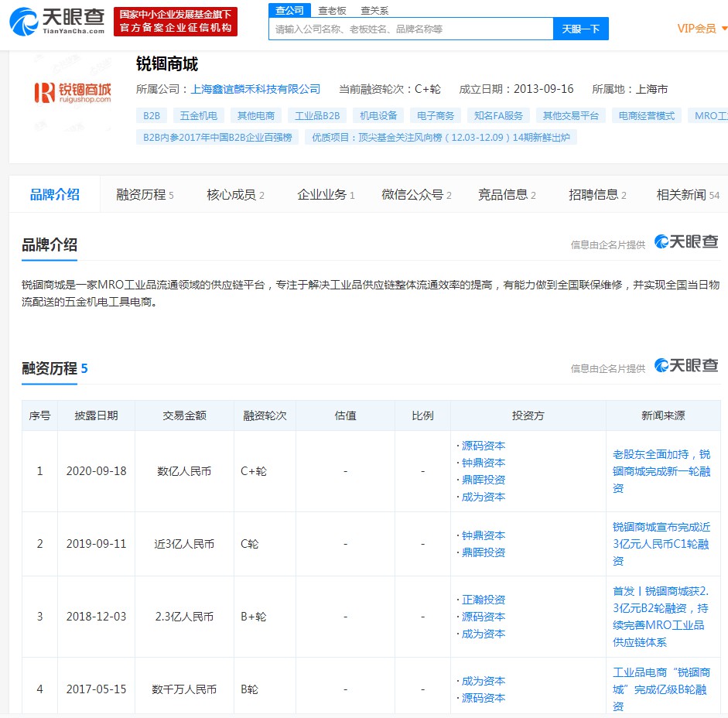Open news link 锐锢商城宣布完成近3亿元人民币C1轮融资
Screen dimensions: 728x718
[661, 544]
